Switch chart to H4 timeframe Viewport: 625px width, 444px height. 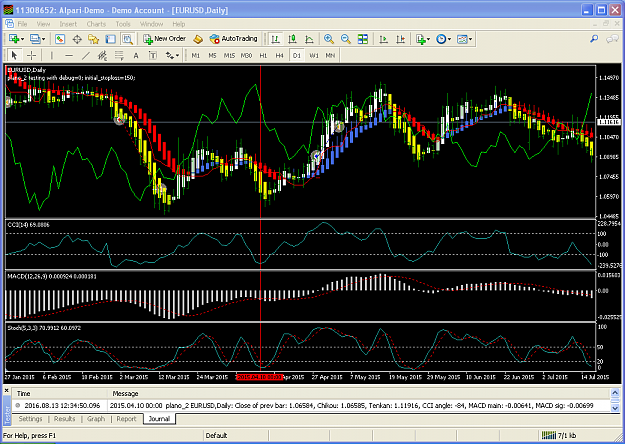tap(279, 55)
